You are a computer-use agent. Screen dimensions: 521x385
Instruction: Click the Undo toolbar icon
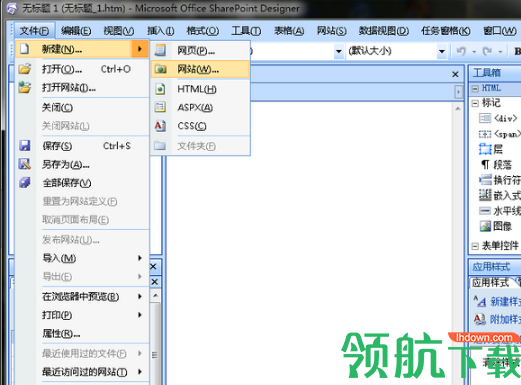[461, 51]
